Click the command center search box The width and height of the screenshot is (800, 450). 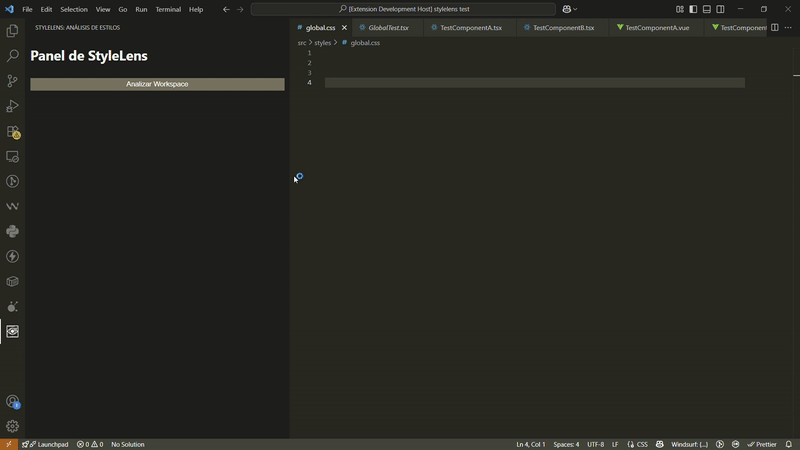(x=403, y=9)
